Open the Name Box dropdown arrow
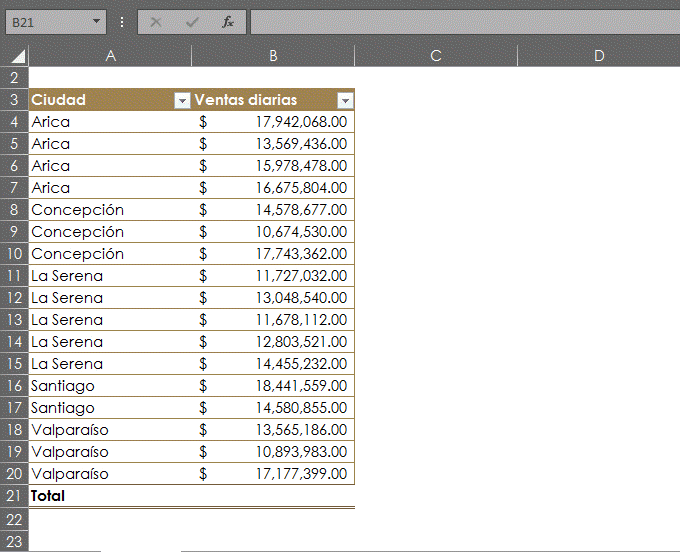Screen dimensions: 680x552 pos(96,21)
